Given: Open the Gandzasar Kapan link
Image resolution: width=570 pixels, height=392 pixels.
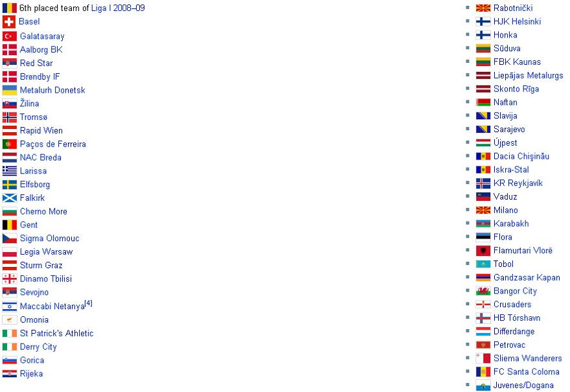Looking at the screenshot, I should 527,277.
